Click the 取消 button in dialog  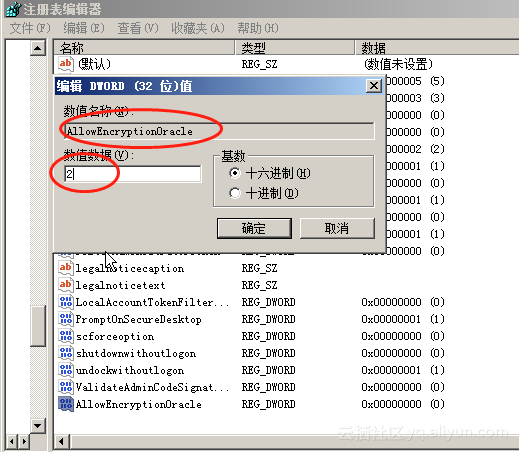click(337, 228)
